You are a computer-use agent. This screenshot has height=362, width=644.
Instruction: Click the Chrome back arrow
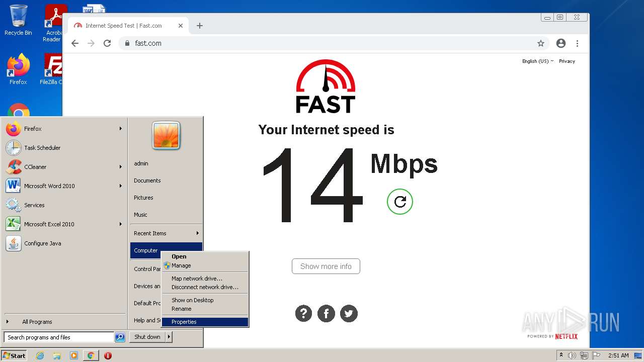click(75, 43)
